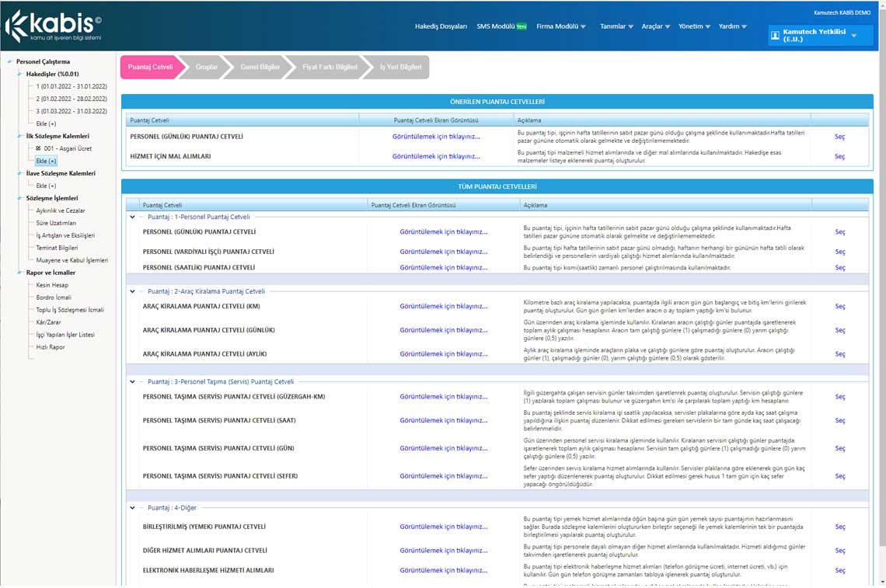The width and height of the screenshot is (886, 588).
Task: Collapse Puantaj : 3-Personel Taşıma (Servis) group
Action: point(133,382)
